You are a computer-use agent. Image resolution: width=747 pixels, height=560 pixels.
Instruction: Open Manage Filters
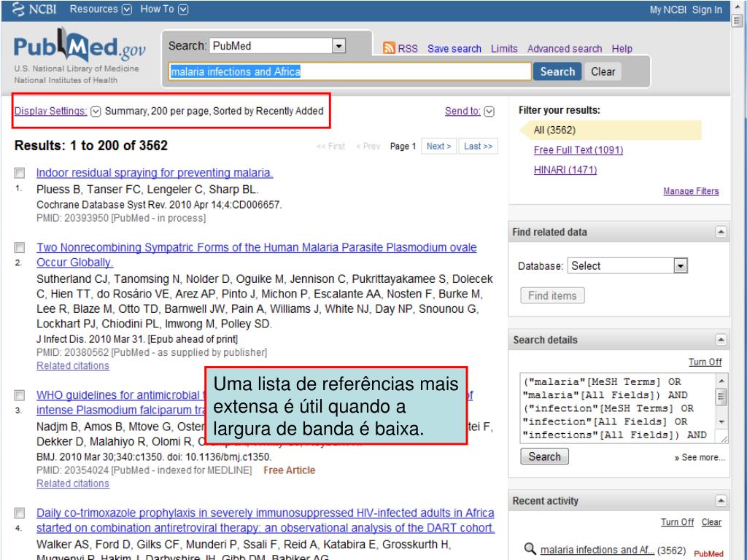coord(691,191)
